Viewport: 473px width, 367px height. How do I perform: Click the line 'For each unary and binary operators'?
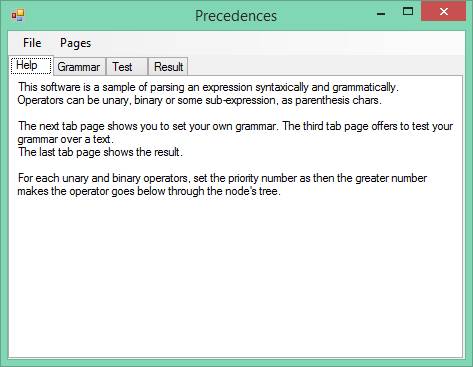click(222, 178)
